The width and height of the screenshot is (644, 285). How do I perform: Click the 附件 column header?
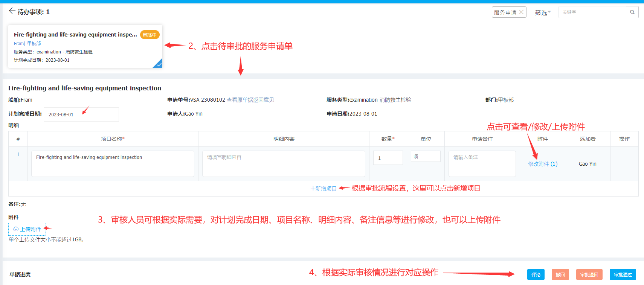tap(543, 139)
